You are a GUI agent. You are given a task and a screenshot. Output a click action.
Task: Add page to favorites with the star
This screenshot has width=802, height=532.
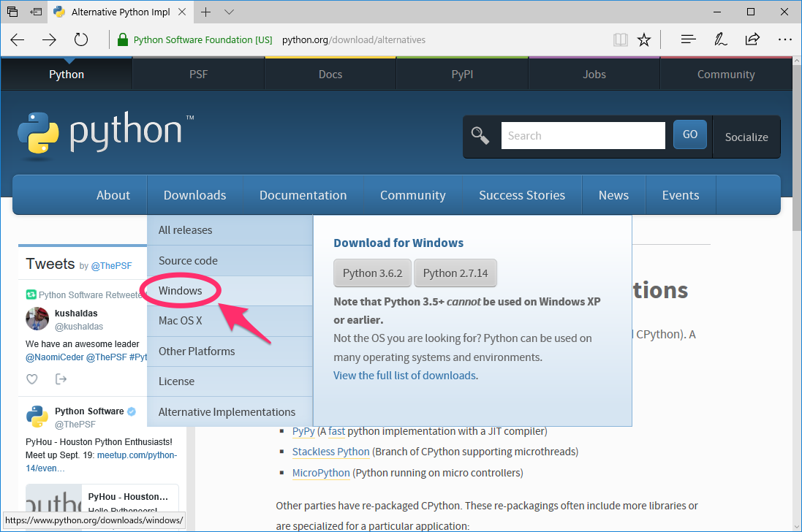coord(644,39)
